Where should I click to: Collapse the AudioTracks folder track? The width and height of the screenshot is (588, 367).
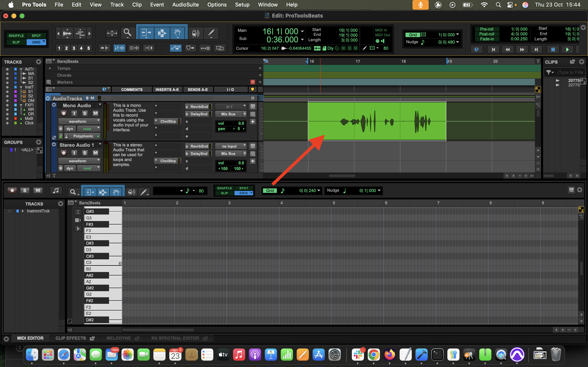pyautogui.click(x=48, y=98)
